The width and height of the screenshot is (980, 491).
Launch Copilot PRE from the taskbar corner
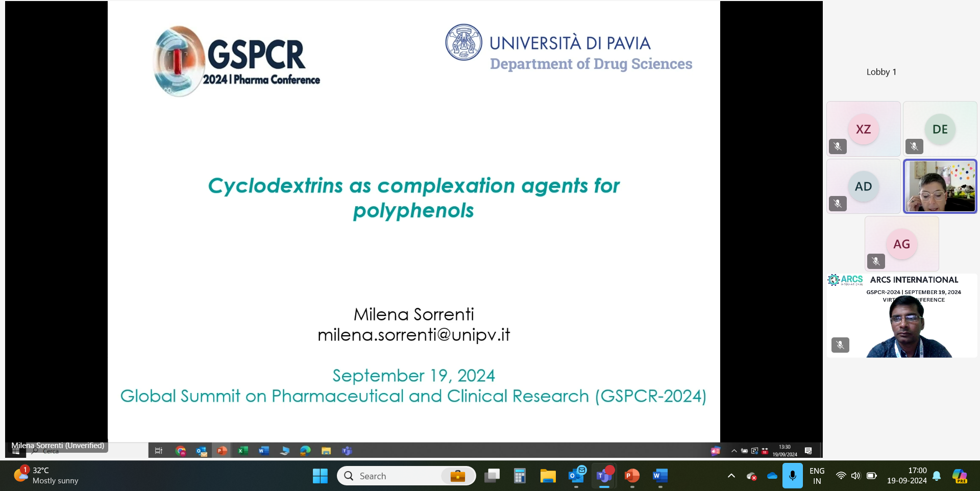(960, 476)
